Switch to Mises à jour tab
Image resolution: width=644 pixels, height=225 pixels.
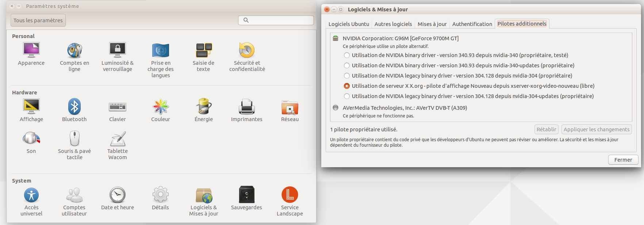[432, 24]
